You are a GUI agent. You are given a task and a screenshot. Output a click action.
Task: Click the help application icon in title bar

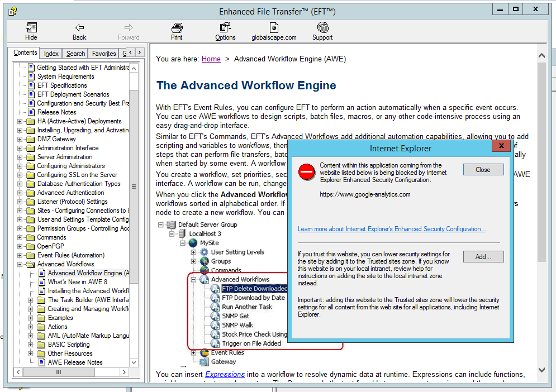13,11
